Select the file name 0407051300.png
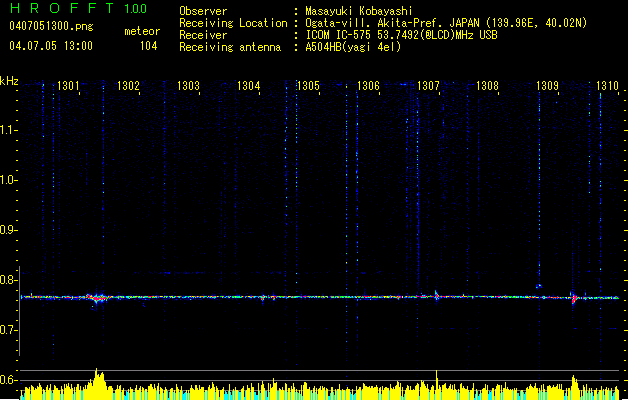The width and height of the screenshot is (629, 400). pos(51,26)
